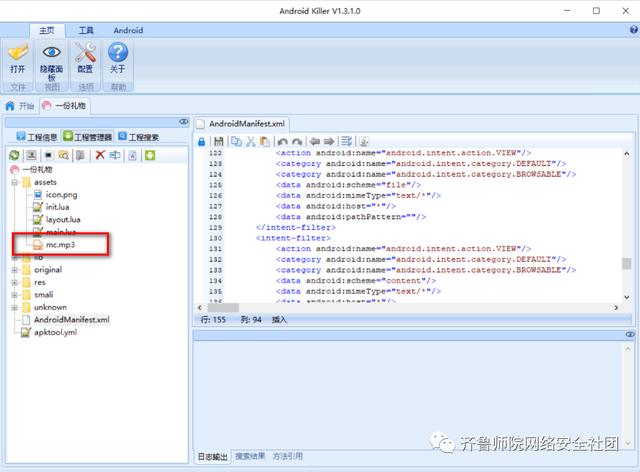Viewport: 640px width, 472px height.
Task: Click the help icon at top-right of ribbon
Action: 633,30
